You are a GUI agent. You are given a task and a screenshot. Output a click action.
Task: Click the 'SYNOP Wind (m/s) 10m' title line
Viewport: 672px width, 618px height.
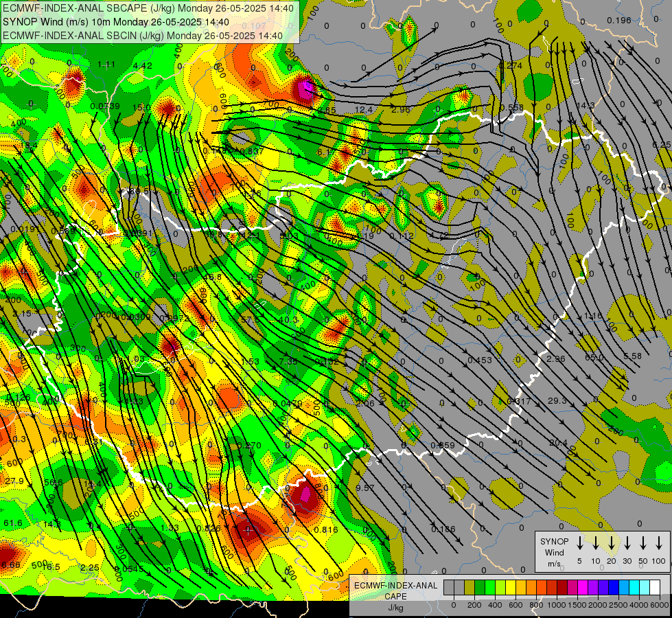[116, 22]
